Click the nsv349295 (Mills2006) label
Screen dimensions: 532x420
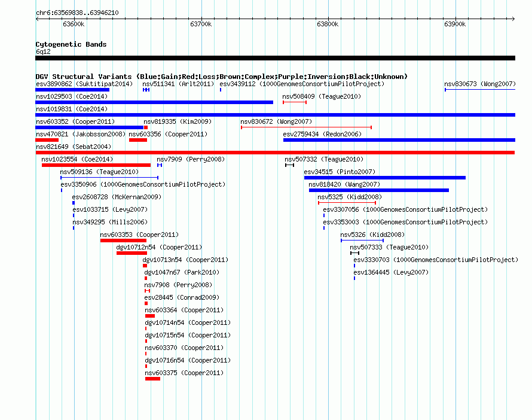tap(110, 222)
